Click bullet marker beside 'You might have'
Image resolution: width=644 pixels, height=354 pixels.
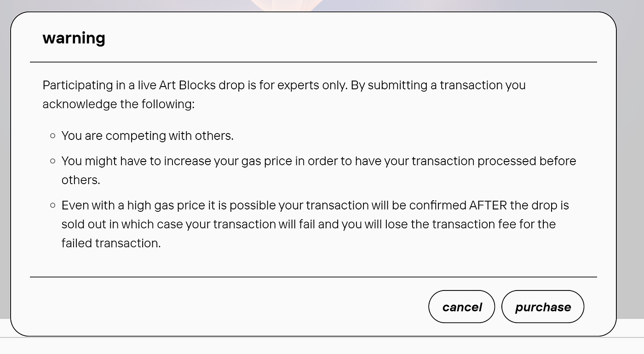52,161
